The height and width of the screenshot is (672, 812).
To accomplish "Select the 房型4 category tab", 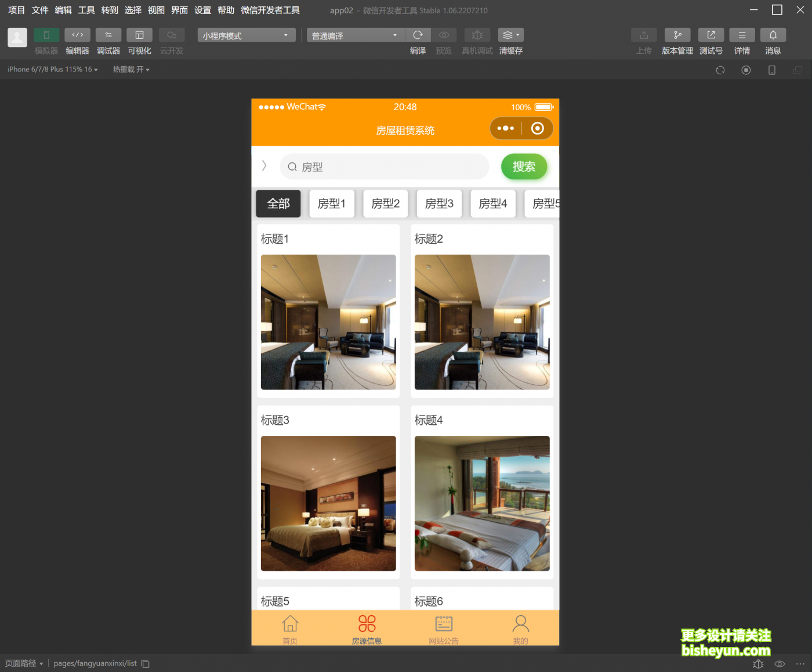I will point(493,204).
